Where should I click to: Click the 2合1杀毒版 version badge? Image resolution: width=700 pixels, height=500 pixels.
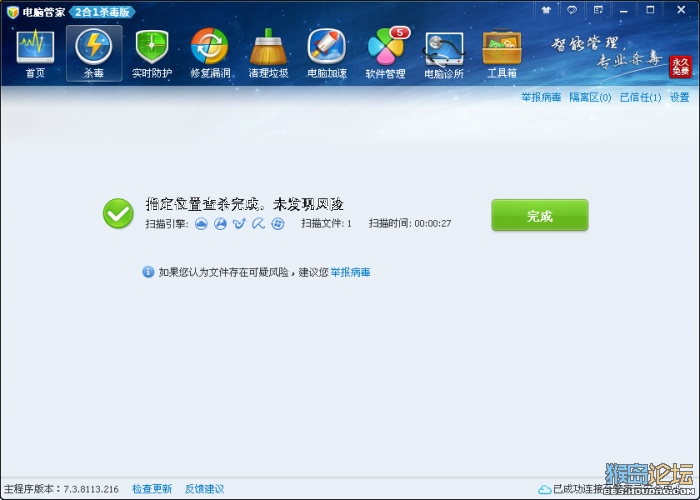pyautogui.click(x=102, y=12)
